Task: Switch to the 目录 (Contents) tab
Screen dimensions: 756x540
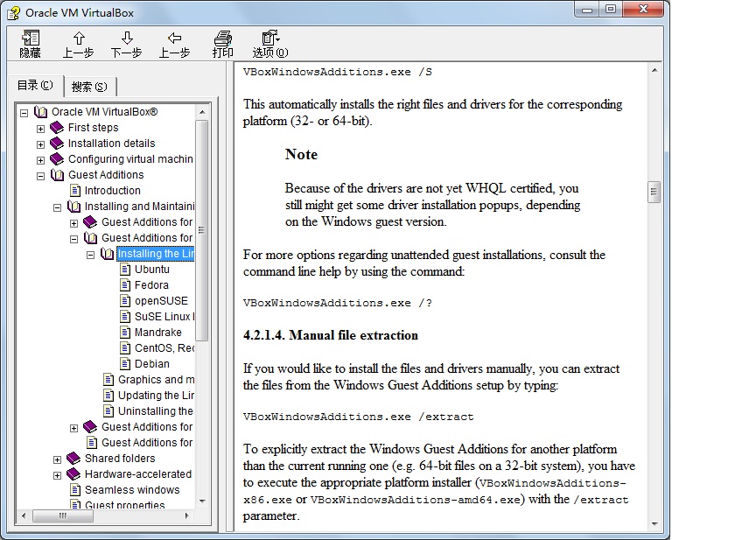Action: 35,86
